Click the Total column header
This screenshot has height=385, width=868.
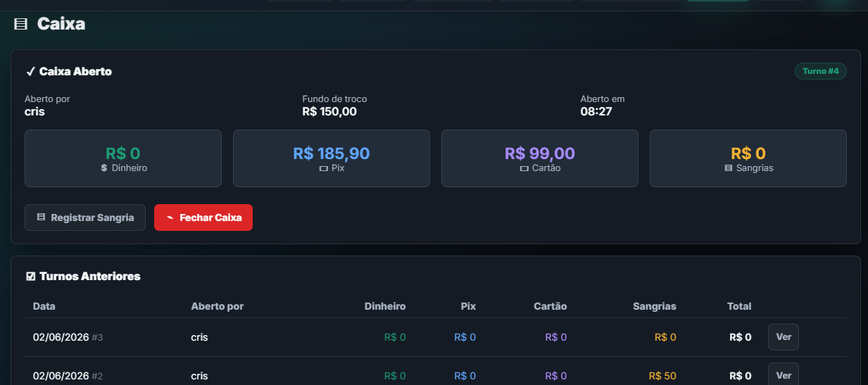tap(739, 306)
